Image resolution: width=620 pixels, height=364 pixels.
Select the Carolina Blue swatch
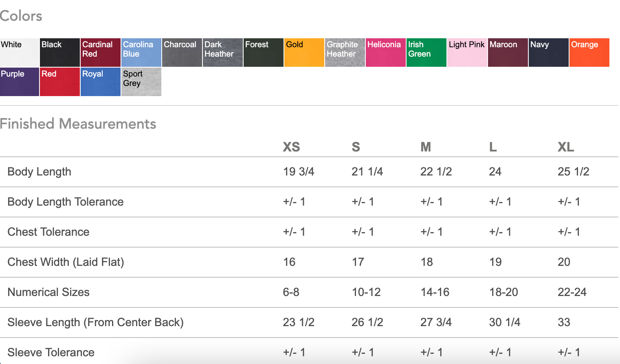141,53
